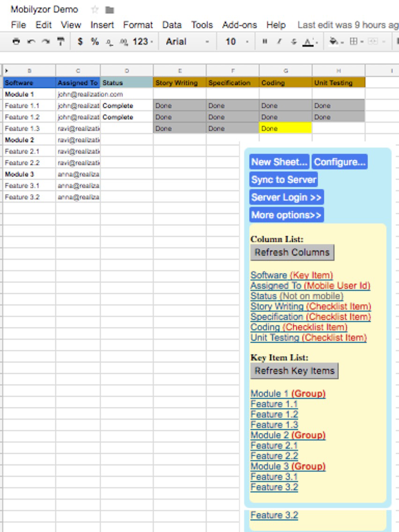Image resolution: width=399 pixels, height=532 pixels.
Task: Toggle italic formatting
Action: point(279,41)
